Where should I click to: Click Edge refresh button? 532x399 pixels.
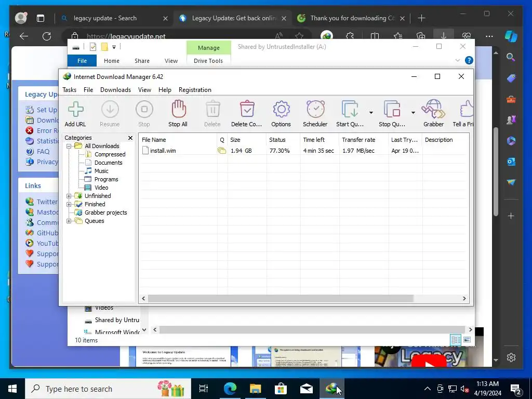[x=46, y=36]
